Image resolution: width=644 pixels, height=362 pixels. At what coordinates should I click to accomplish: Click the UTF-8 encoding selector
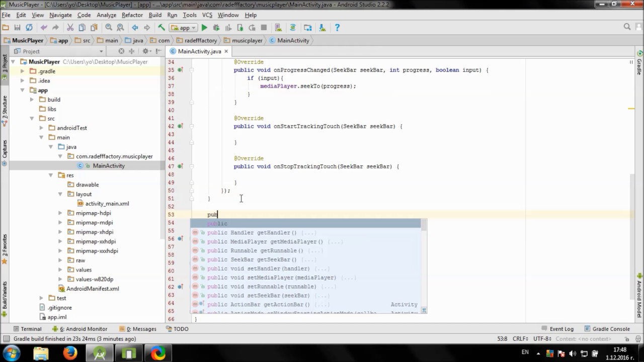point(542,339)
